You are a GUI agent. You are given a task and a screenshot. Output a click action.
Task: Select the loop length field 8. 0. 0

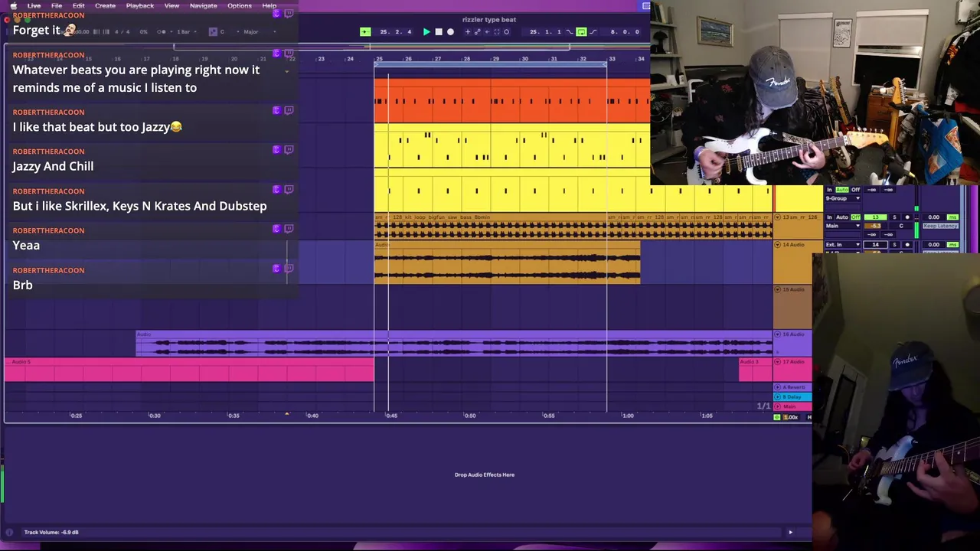coord(624,31)
